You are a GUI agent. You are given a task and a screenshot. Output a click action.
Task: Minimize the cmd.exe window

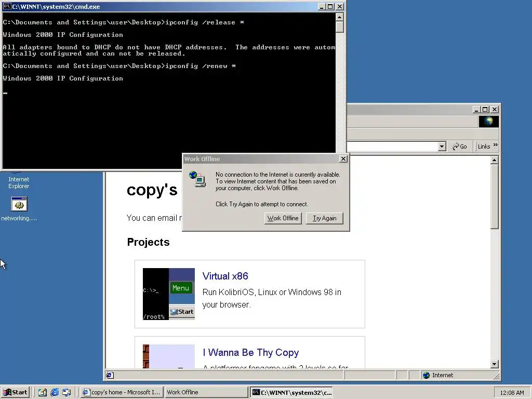322,6
